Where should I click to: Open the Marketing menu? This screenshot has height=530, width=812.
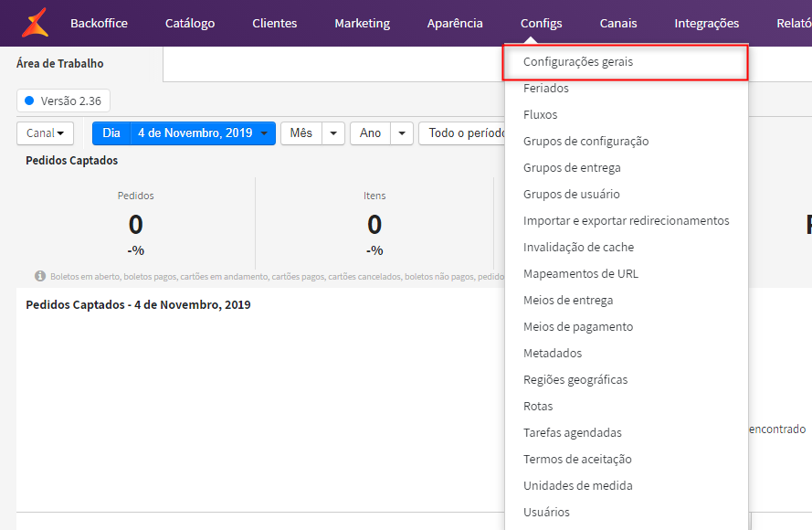362,24
